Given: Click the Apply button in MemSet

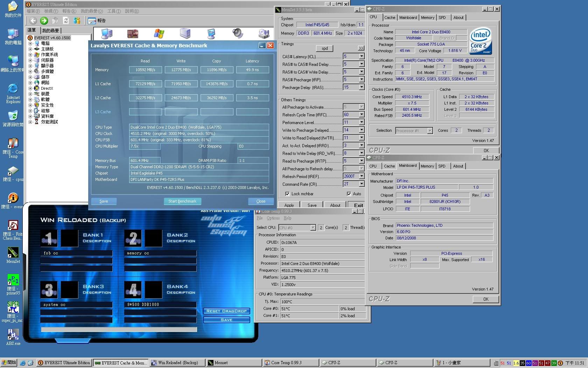Looking at the screenshot, I should click(x=289, y=205).
